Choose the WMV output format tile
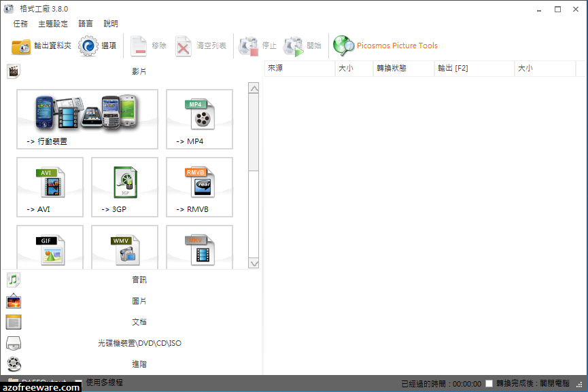 125,247
